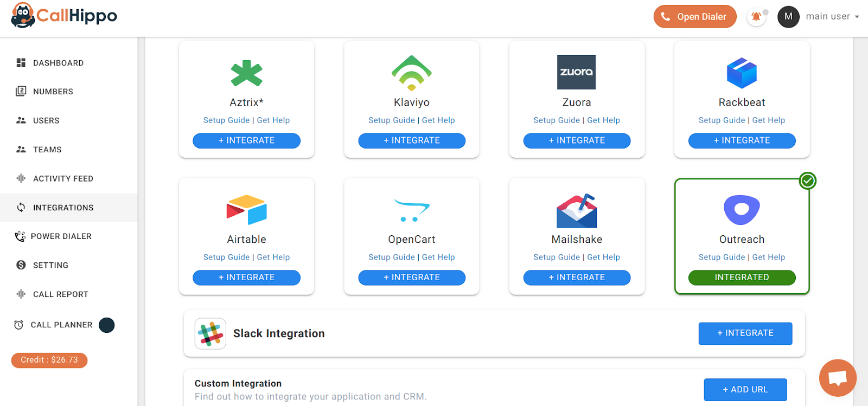Image resolution: width=868 pixels, height=406 pixels.
Task: Open Klaviyo Get Help link
Action: [x=438, y=120]
